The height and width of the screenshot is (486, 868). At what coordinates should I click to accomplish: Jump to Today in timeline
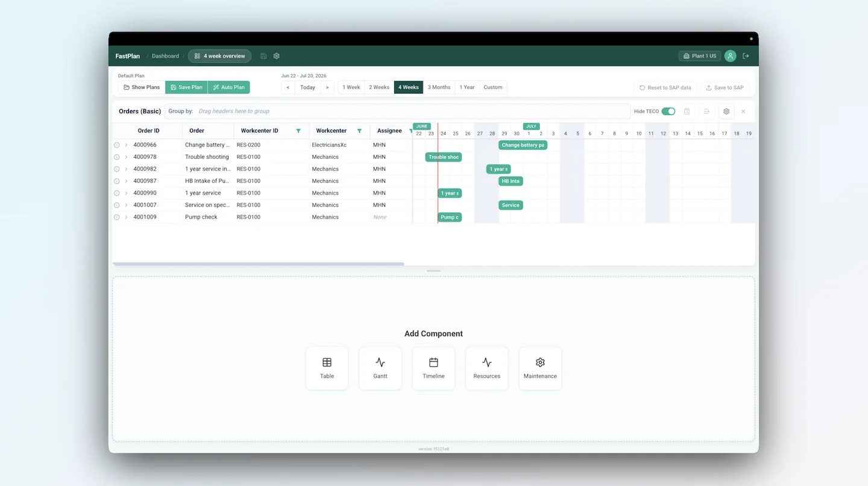[x=308, y=87]
